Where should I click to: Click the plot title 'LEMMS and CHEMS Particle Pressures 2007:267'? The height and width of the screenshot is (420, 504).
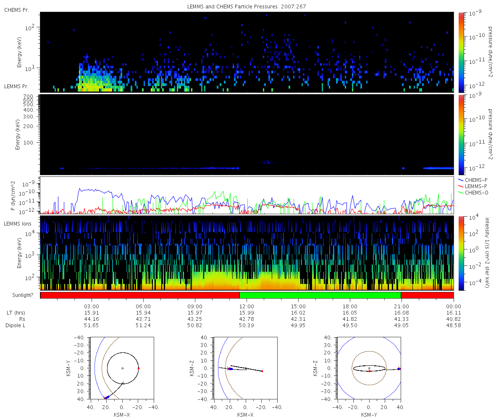pos(247,7)
